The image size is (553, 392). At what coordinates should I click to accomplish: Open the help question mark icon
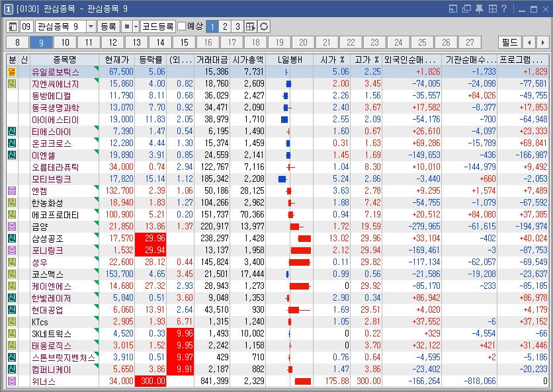coord(504,9)
